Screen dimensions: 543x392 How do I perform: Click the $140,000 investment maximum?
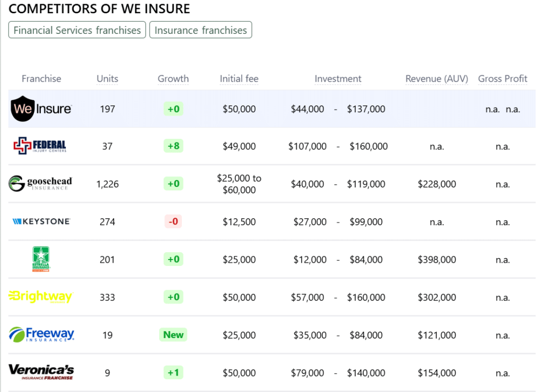pyautogui.click(x=366, y=372)
